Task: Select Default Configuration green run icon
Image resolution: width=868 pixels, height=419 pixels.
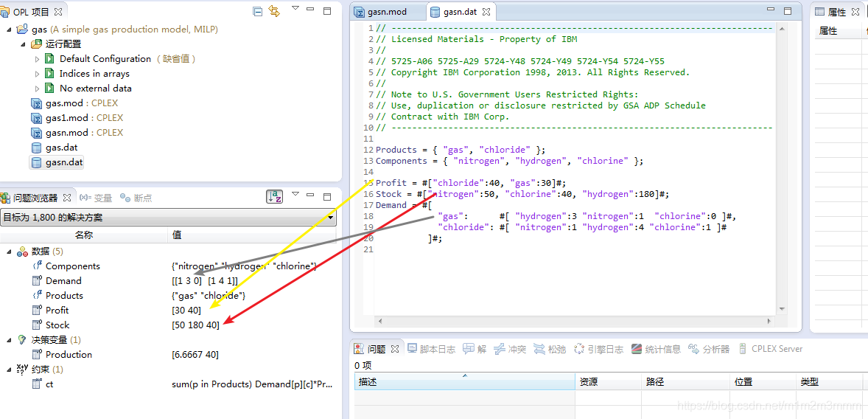Action: click(x=50, y=59)
